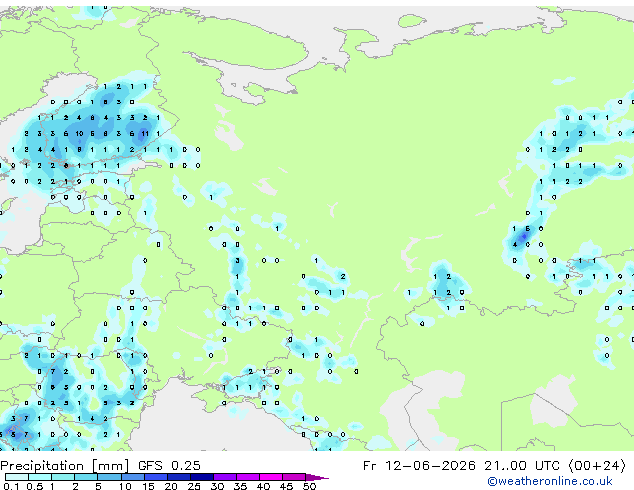Screen dimensions: 634x490
Task: Click the 40 mm magenta legend swatch
Action: click(271, 477)
